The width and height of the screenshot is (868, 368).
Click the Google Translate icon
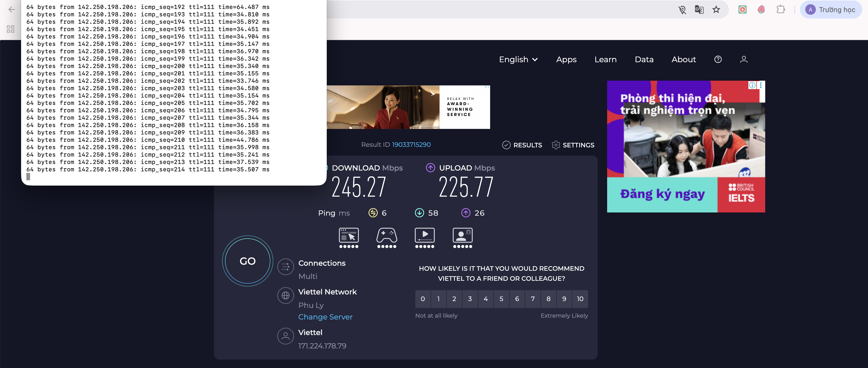click(x=699, y=10)
